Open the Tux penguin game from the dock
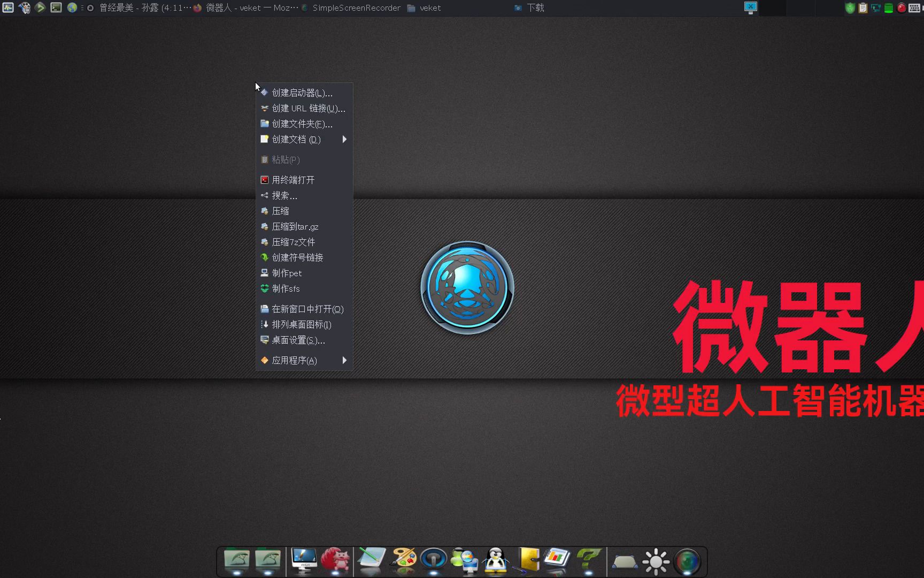This screenshot has height=578, width=924. click(495, 560)
